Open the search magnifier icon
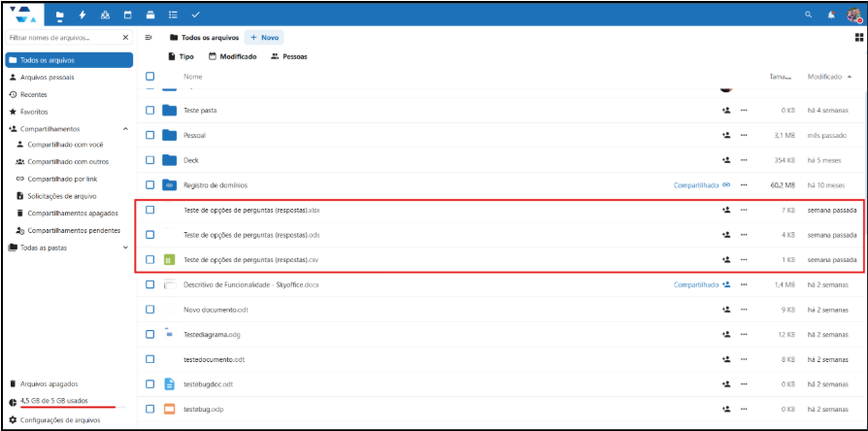This screenshot has height=431, width=868. click(808, 16)
